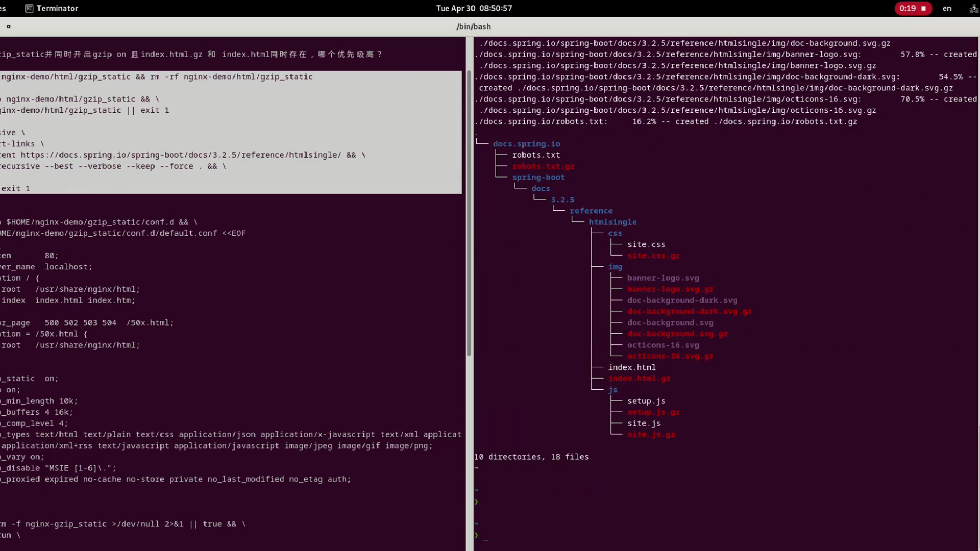Click the '10 directories, 18 files' summary line
Viewport: 980px width, 551px height.
click(x=531, y=457)
